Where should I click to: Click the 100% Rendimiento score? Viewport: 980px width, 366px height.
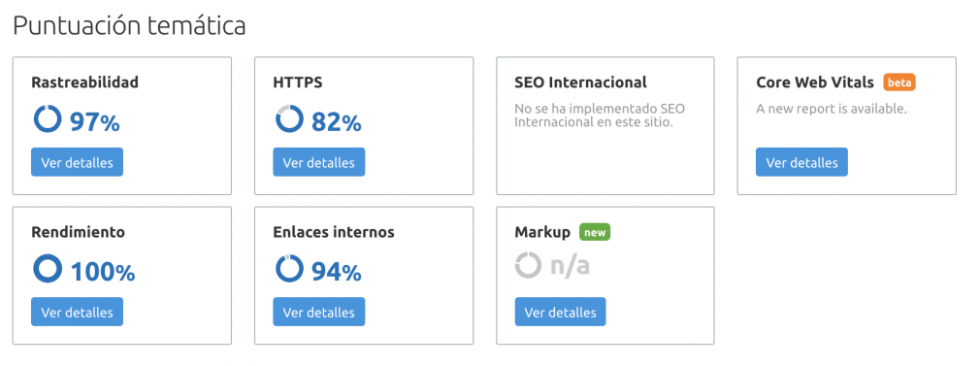point(103,272)
